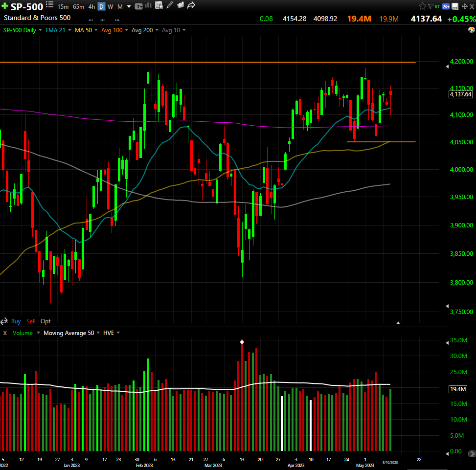476x470 pixels.
Task: Click the scroll triangle above volume pane
Action: coord(398,323)
